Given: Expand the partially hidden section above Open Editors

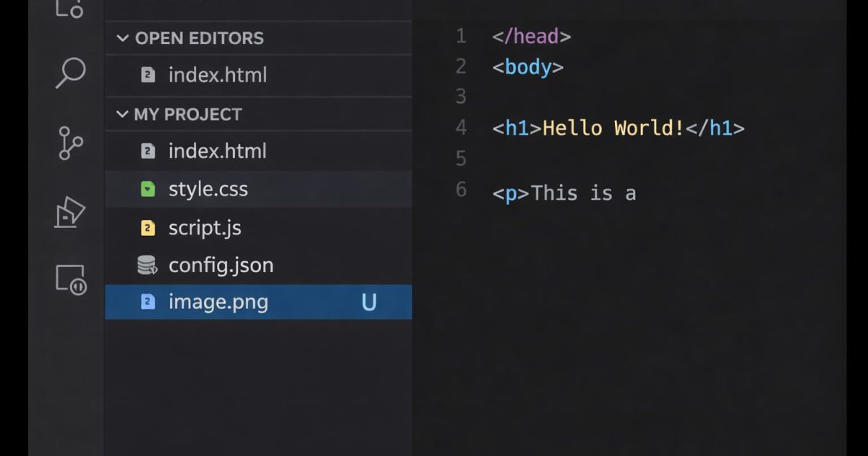Looking at the screenshot, I should [x=217, y=6].
